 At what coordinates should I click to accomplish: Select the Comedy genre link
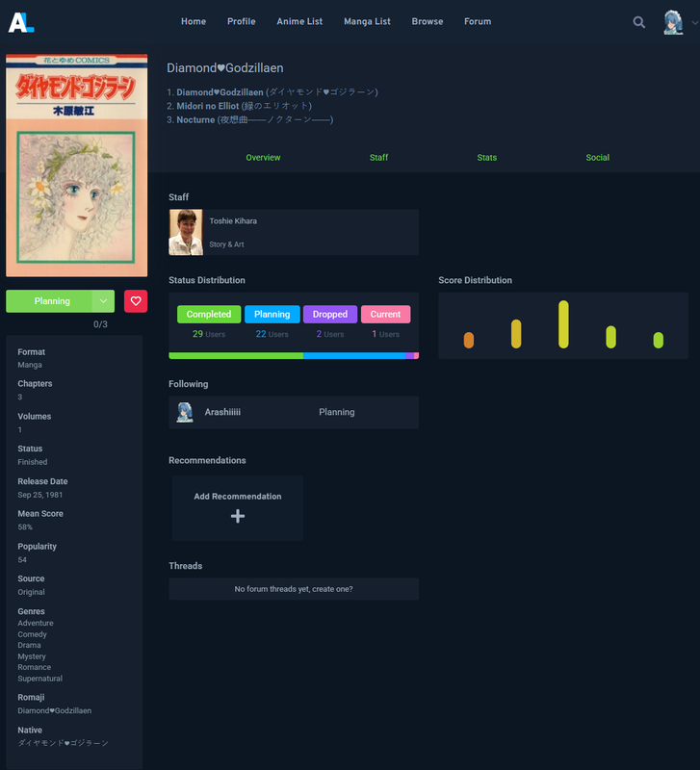[x=32, y=634]
